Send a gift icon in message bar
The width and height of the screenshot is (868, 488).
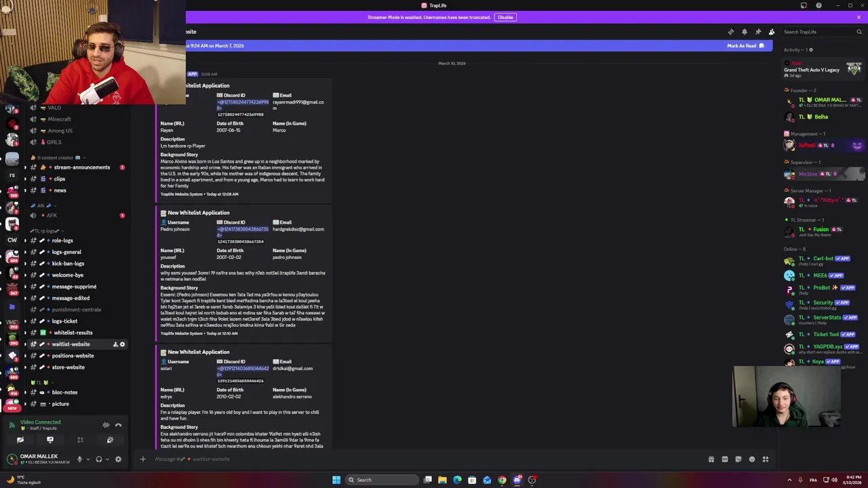pos(711,459)
